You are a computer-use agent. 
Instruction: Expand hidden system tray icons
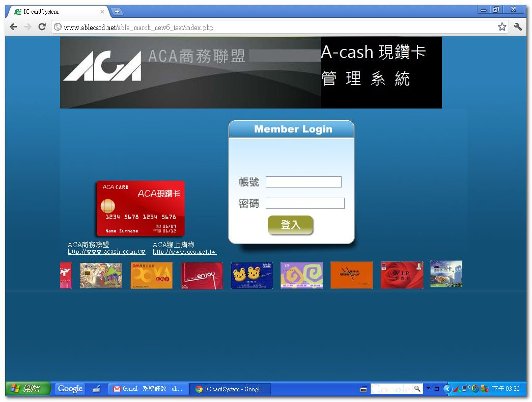pyautogui.click(x=447, y=389)
